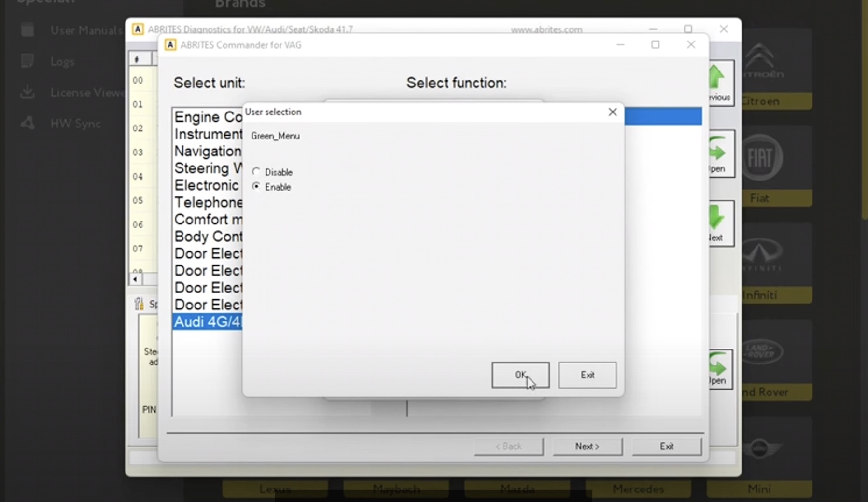Select Telephone unit in list
Image resolution: width=868 pixels, height=502 pixels.
click(208, 202)
